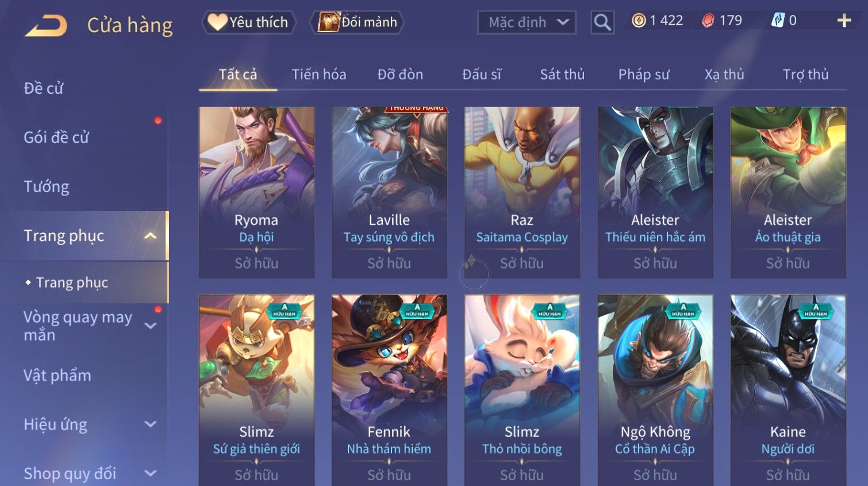Viewport: 868px width, 486px height.
Task: Expand the Shop quy đổi section
Action: click(151, 473)
